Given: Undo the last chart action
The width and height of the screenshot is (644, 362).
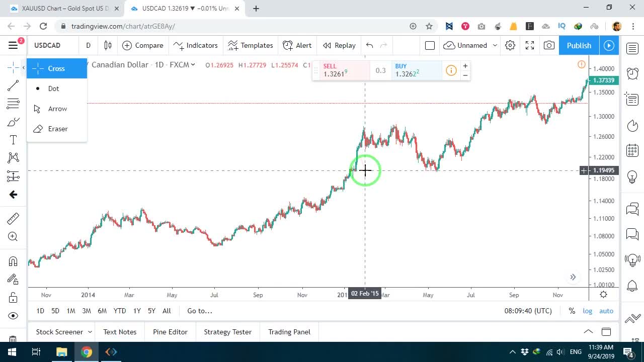Looking at the screenshot, I should (x=370, y=45).
